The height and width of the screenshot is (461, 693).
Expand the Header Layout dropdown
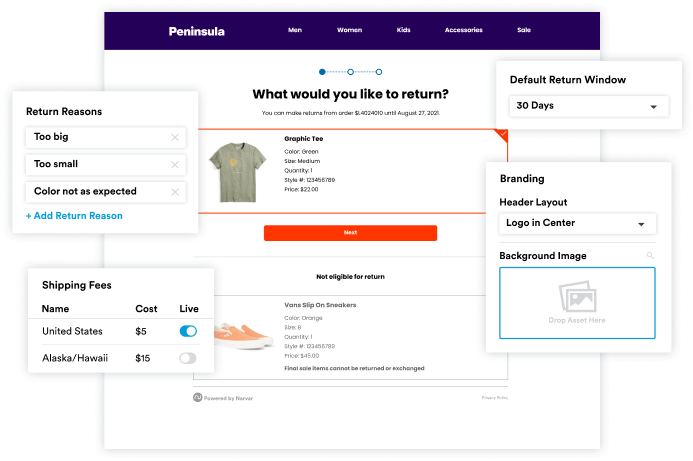577,223
